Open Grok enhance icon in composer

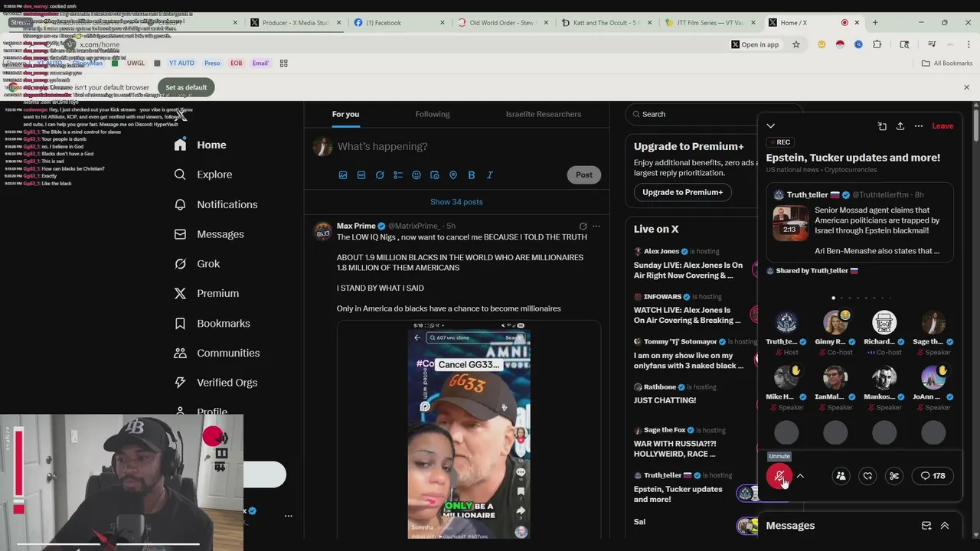click(x=380, y=175)
